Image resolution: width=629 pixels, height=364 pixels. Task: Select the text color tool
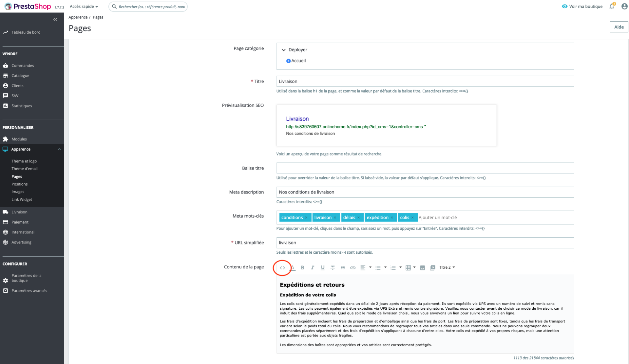[x=293, y=268]
